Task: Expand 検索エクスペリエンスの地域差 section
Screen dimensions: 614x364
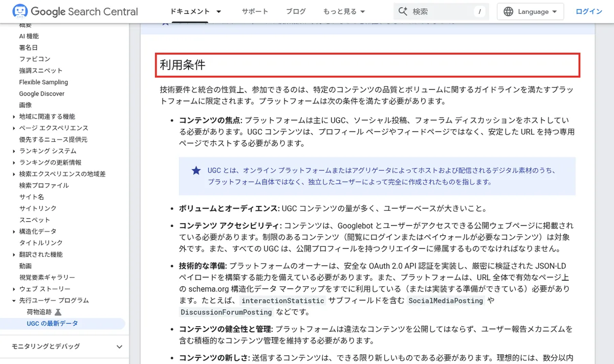Action: [14, 174]
